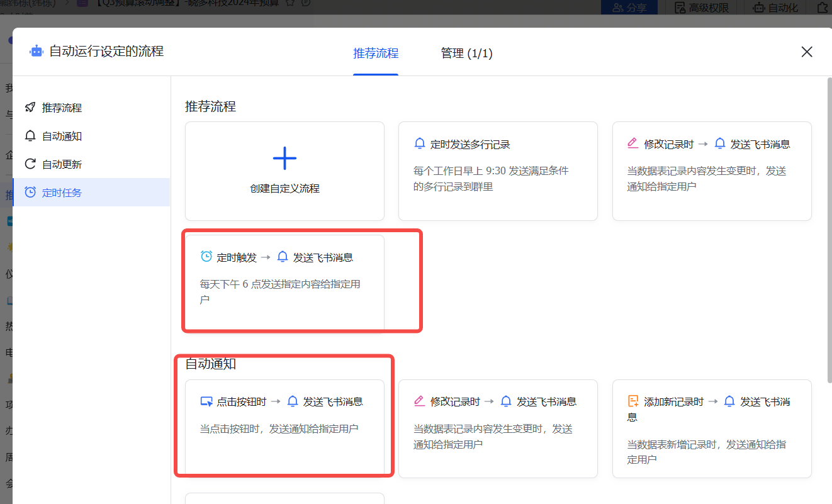Select 自动更新 in the left sidebar
832x504 pixels.
pos(91,164)
